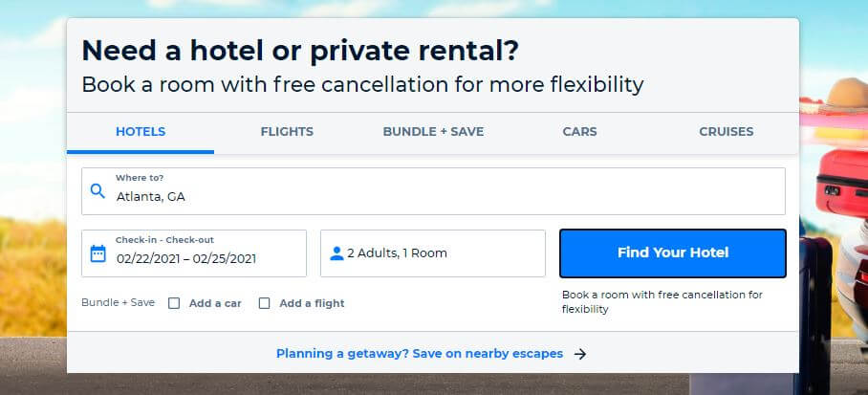Image resolution: width=868 pixels, height=395 pixels.
Task: Switch to the Flights tab
Action: pos(287,132)
